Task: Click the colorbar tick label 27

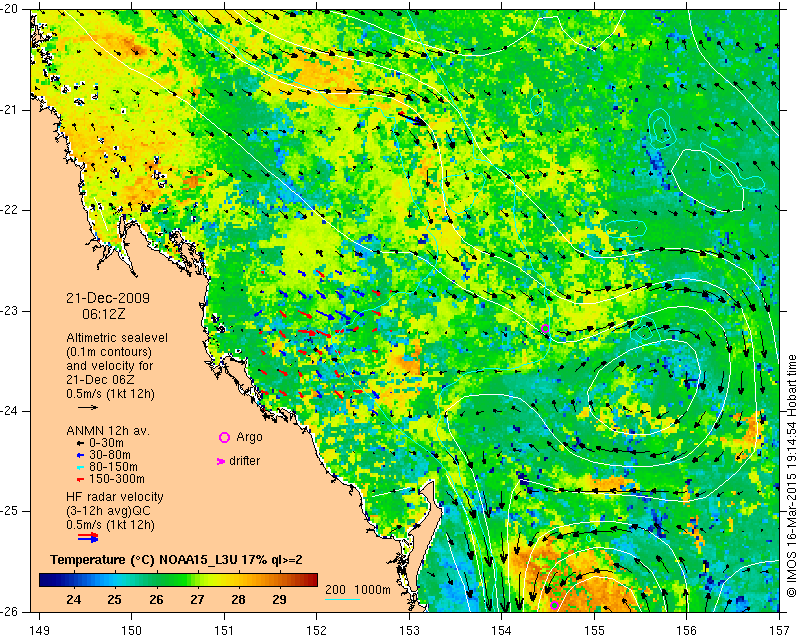Action: coord(197,599)
